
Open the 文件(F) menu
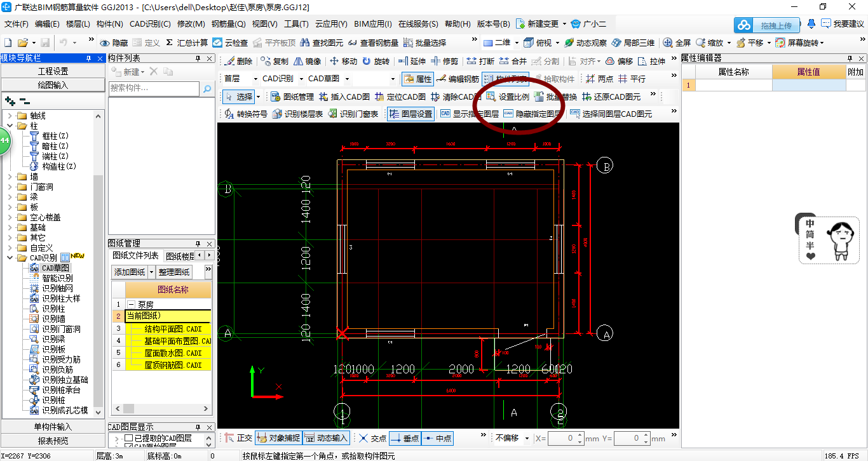point(17,24)
